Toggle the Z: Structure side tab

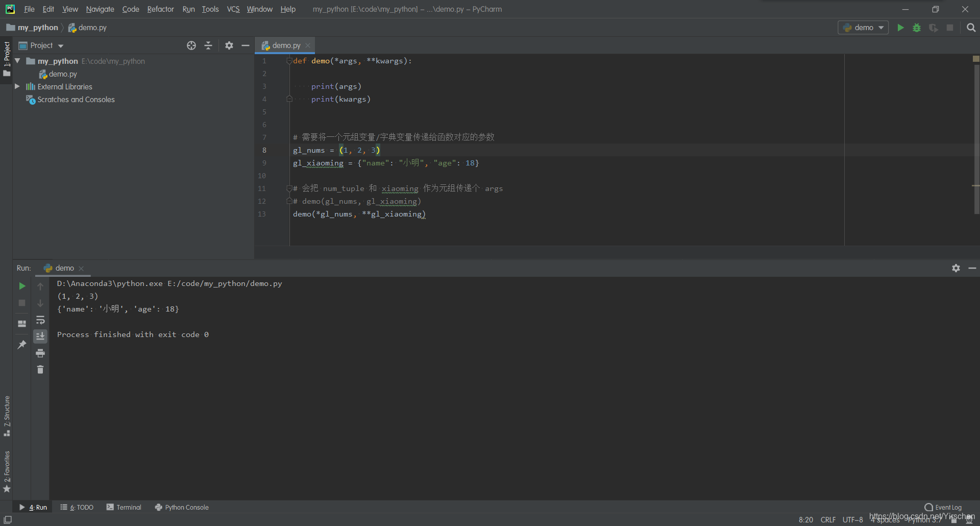point(7,416)
